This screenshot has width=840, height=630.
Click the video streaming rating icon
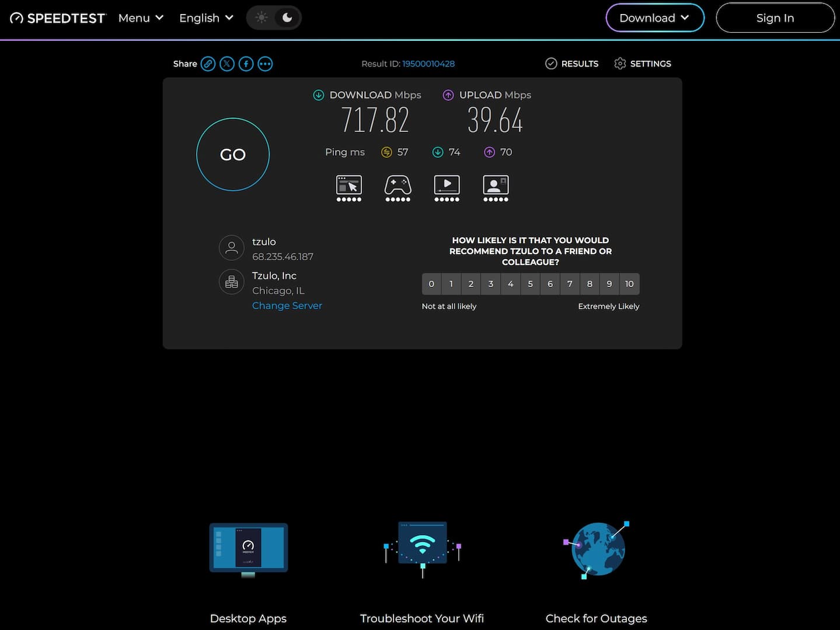click(x=447, y=188)
